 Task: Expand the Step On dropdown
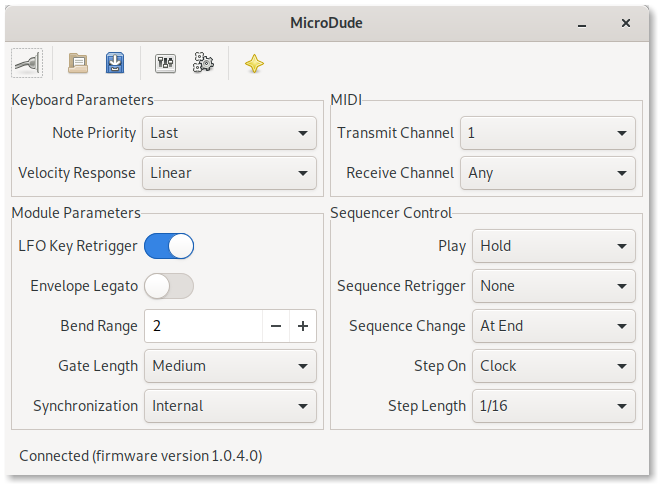[x=554, y=366]
